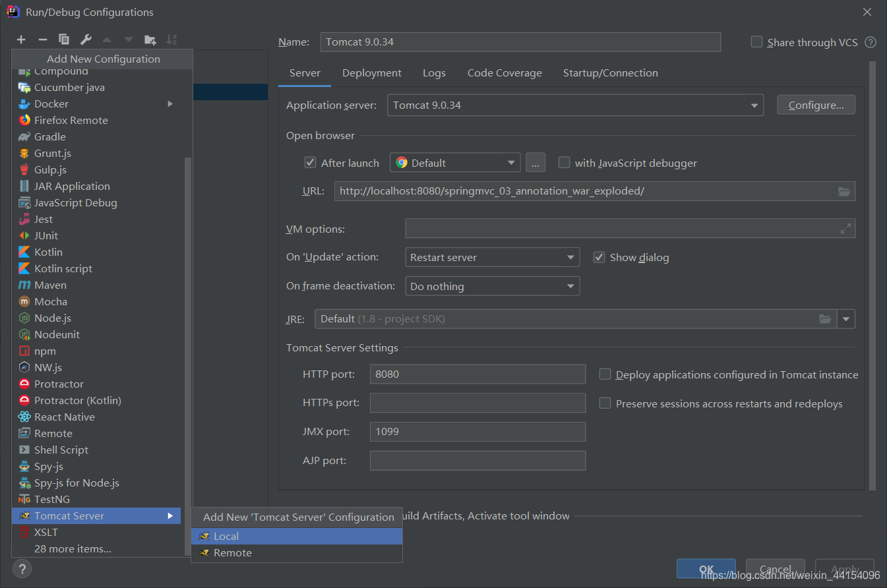The width and height of the screenshot is (887, 588).
Task: Select JUnit from the list
Action: click(x=96, y=235)
